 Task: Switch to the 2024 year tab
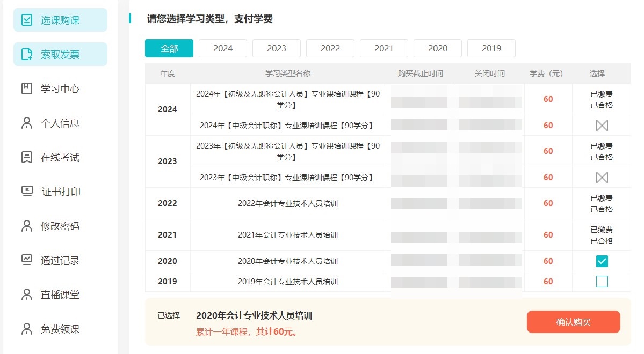click(x=222, y=48)
